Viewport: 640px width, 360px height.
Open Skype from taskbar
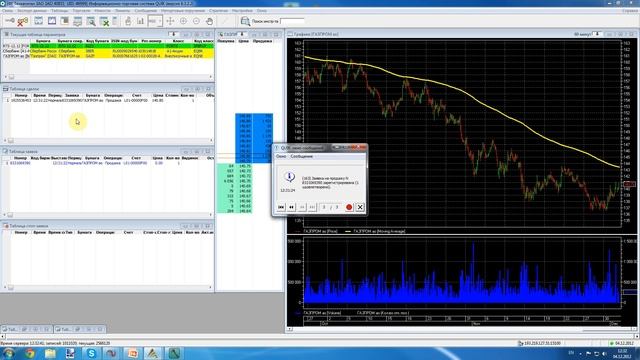pyautogui.click(x=91, y=353)
